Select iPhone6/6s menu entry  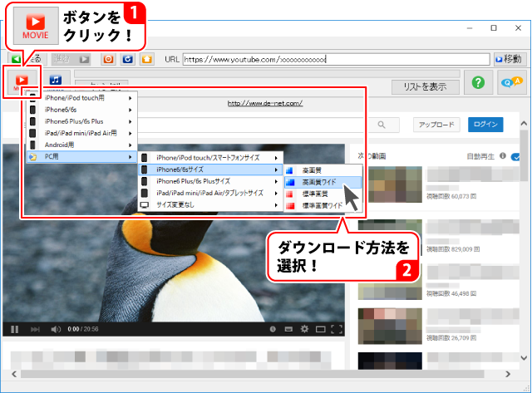coord(81,110)
